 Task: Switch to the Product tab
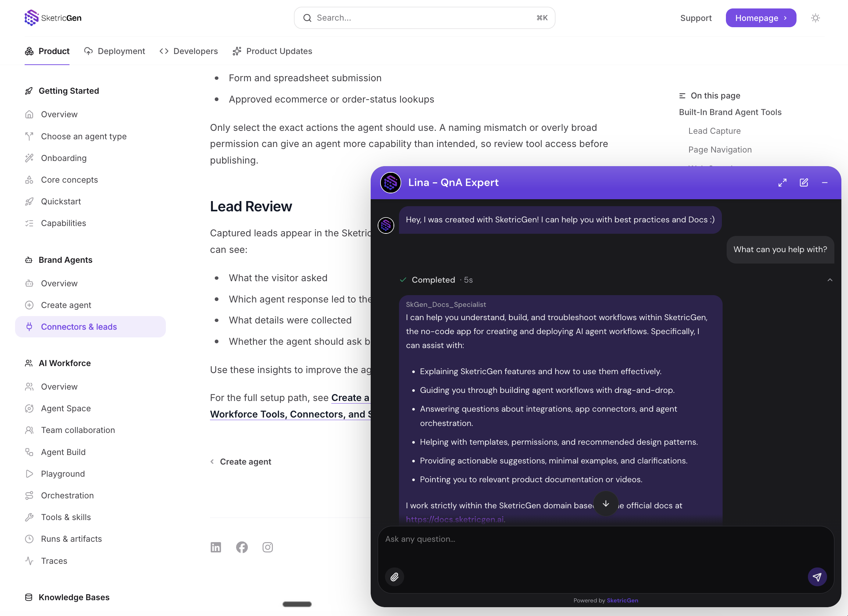point(47,51)
